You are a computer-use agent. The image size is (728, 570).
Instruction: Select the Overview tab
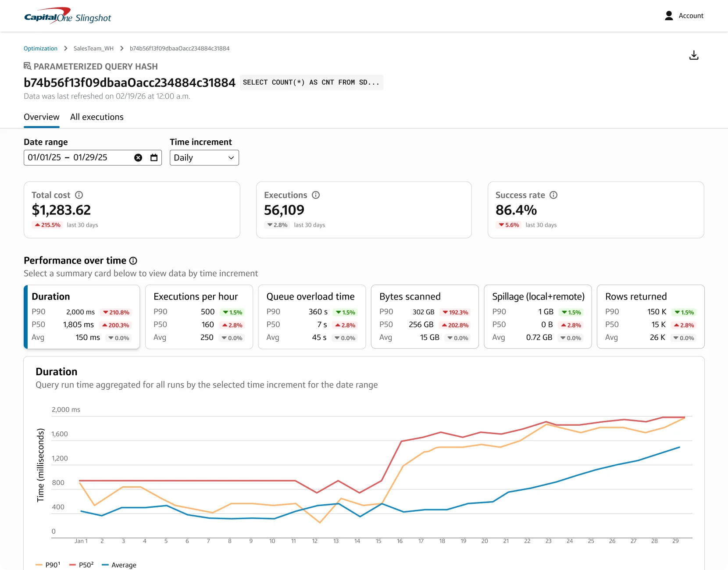(42, 117)
